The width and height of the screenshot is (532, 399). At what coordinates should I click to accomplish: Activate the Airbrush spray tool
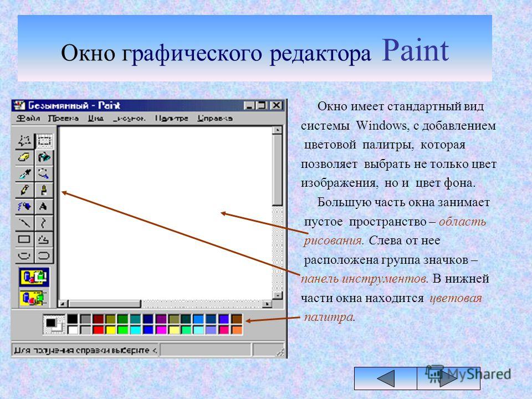click(x=24, y=206)
